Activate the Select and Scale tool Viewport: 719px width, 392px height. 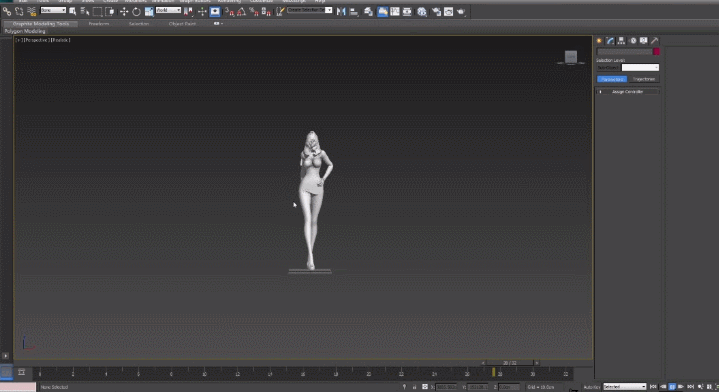(x=149, y=11)
